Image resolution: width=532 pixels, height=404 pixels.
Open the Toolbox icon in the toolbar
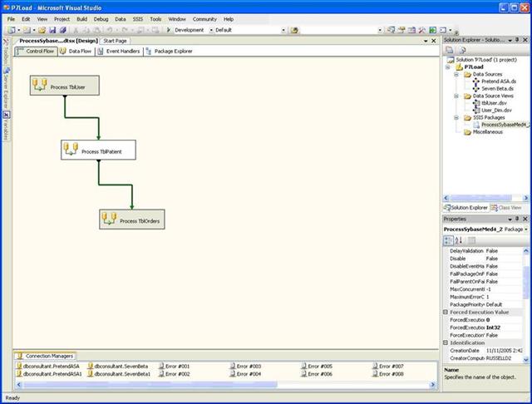click(x=422, y=30)
